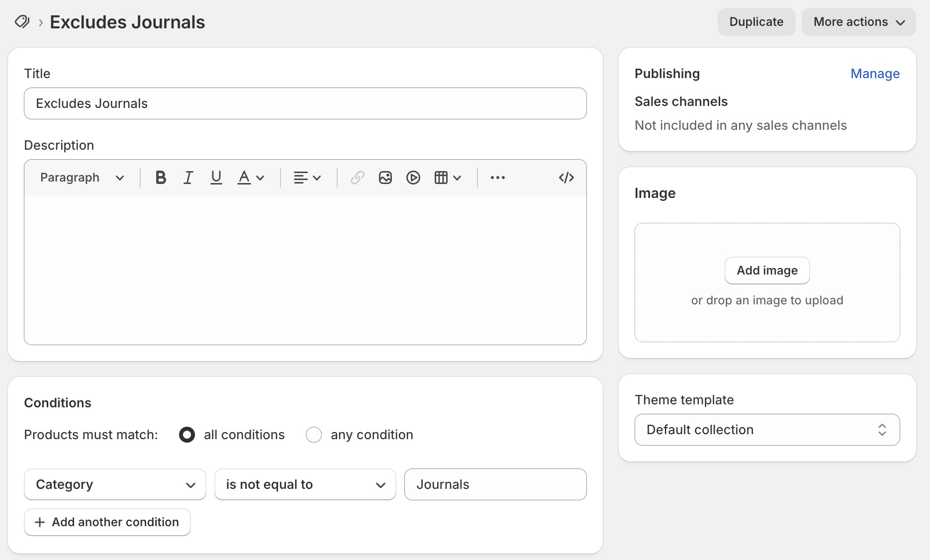Toggle underline formatting in description
Image resolution: width=930 pixels, height=560 pixels.
click(216, 178)
